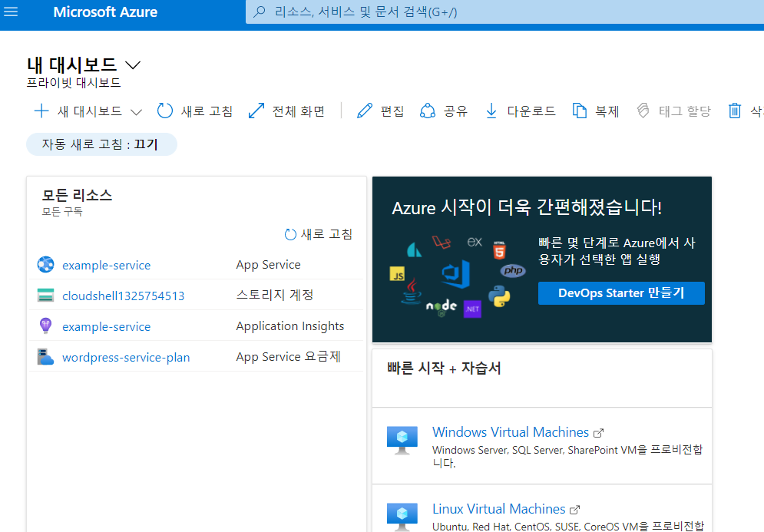Open the wordpress-service-plan resource
This screenshot has height=532, width=764.
pyautogui.click(x=126, y=357)
